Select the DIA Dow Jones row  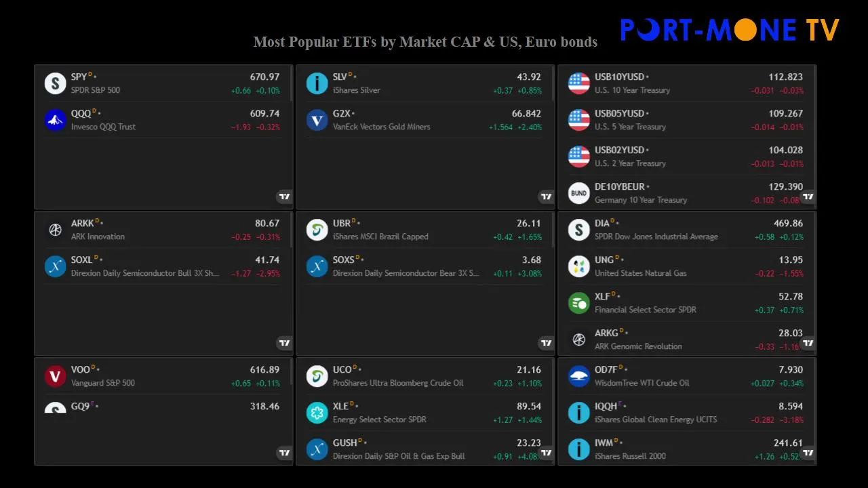click(685, 230)
